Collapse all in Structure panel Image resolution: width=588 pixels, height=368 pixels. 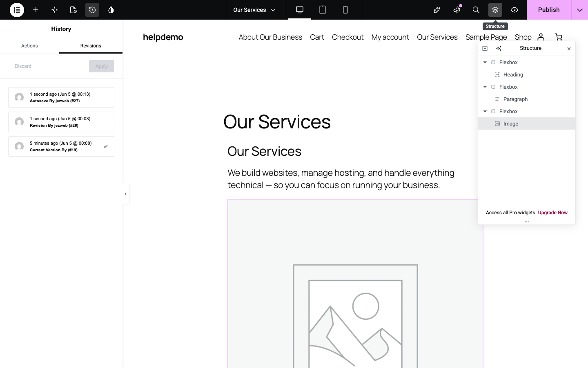click(x=485, y=48)
